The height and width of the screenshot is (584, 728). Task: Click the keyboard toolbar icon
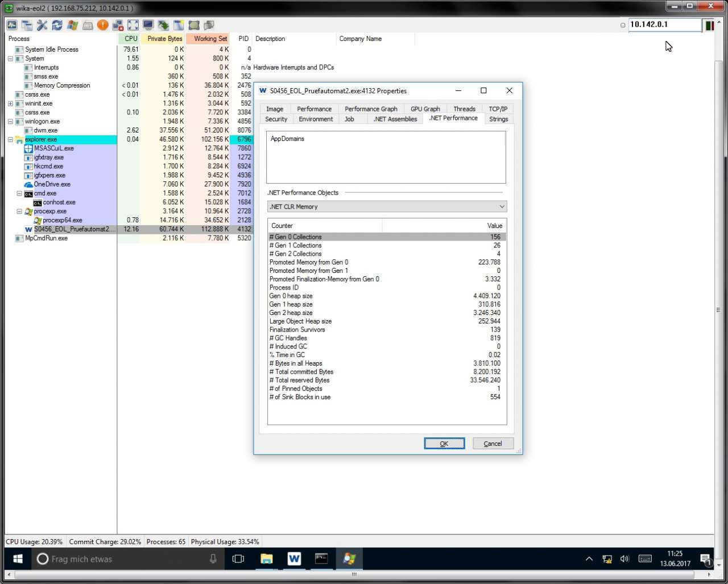(88, 25)
